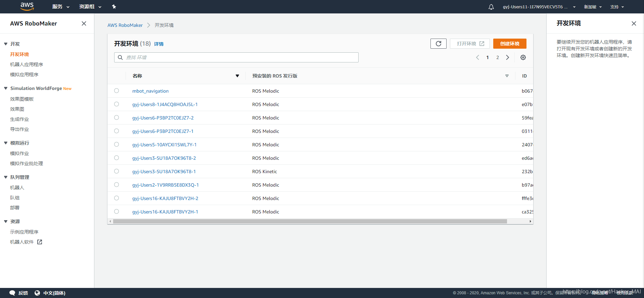This screenshot has width=644, height=298.
Task: Go to previous page arrow
Action: point(477,57)
